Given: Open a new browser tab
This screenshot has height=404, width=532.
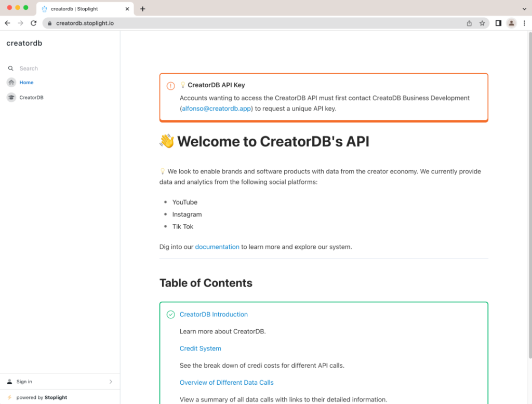Looking at the screenshot, I should point(142,9).
